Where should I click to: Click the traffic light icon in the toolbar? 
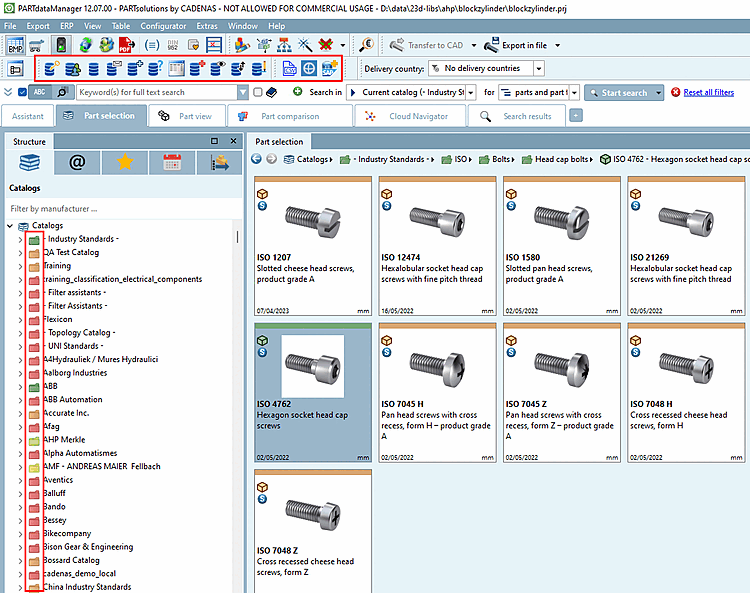61,45
